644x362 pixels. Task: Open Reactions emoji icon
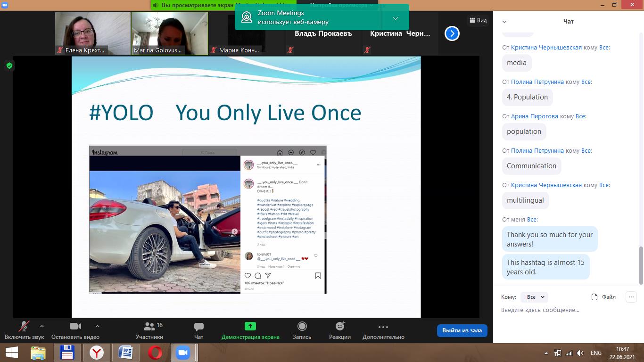pyautogui.click(x=340, y=326)
